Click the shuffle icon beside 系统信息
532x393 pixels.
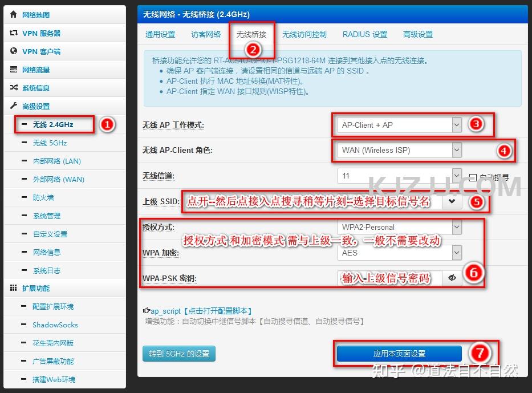(x=14, y=88)
